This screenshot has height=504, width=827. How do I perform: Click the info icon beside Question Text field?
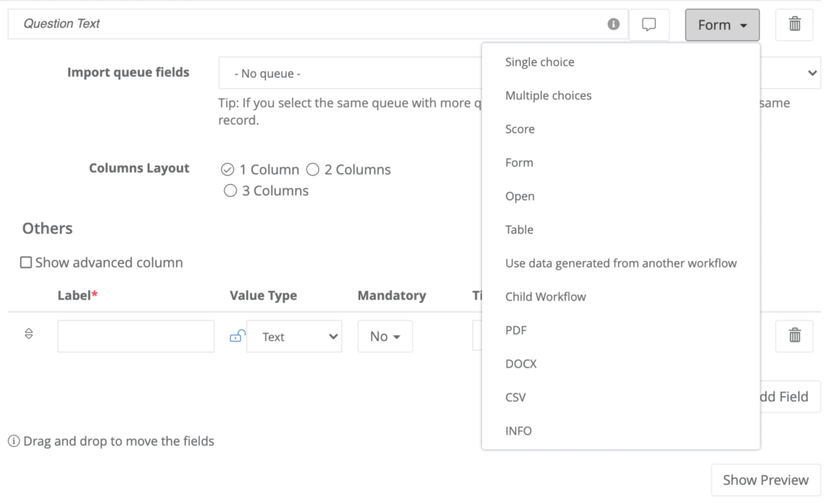(613, 23)
